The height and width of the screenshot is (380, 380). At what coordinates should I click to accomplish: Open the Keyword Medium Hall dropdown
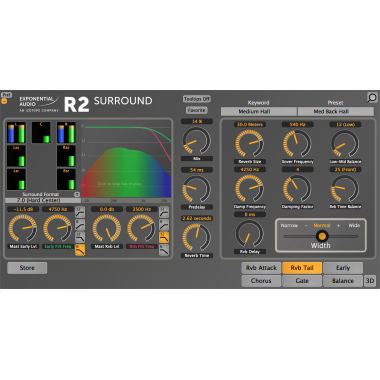tap(259, 111)
